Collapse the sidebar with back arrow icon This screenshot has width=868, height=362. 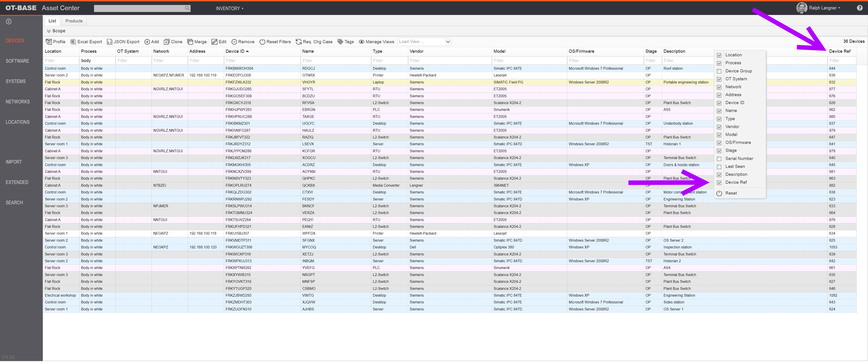coord(9,21)
